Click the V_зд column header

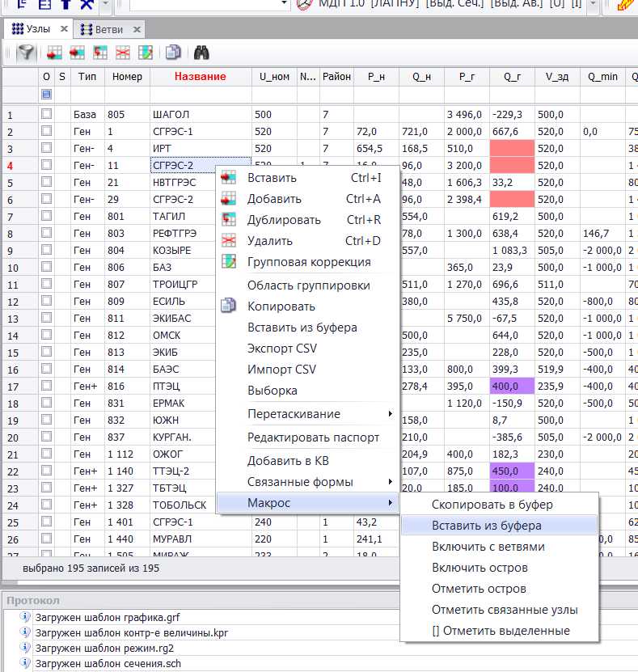coord(557,77)
